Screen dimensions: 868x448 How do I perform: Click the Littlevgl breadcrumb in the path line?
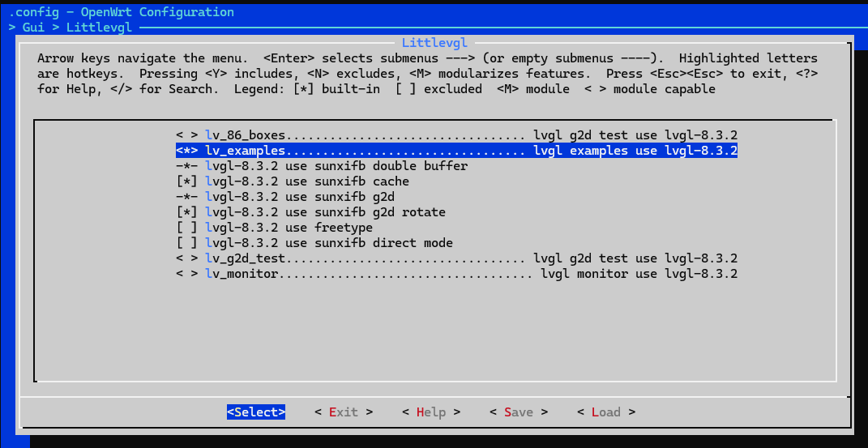[99, 27]
